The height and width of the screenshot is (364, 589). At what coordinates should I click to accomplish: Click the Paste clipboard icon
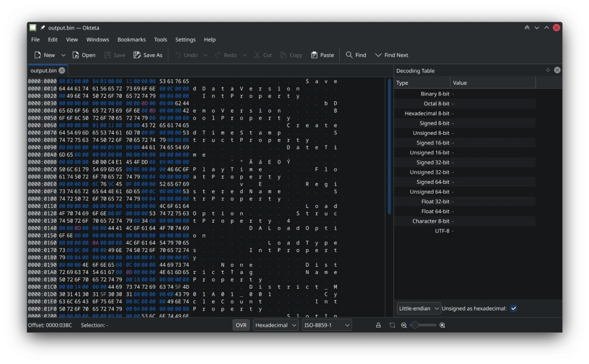coord(314,55)
